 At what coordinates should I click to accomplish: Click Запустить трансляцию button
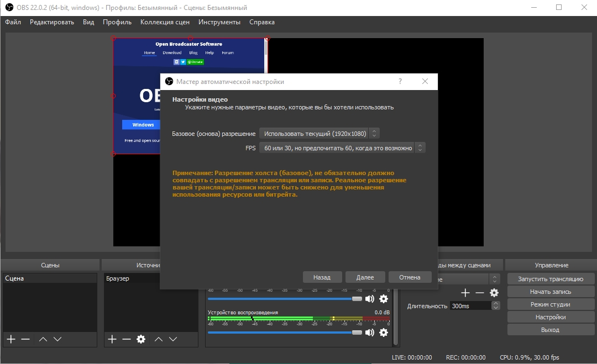tap(551, 279)
